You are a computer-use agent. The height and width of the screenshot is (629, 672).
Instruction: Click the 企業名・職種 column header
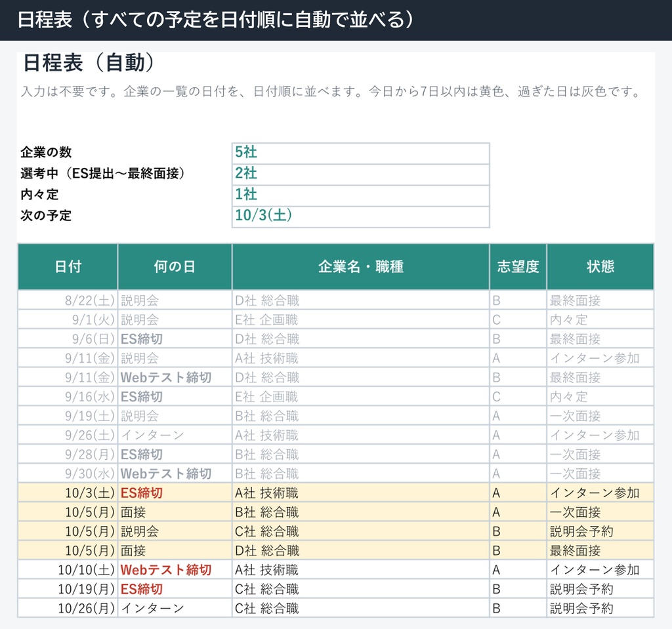pyautogui.click(x=360, y=266)
